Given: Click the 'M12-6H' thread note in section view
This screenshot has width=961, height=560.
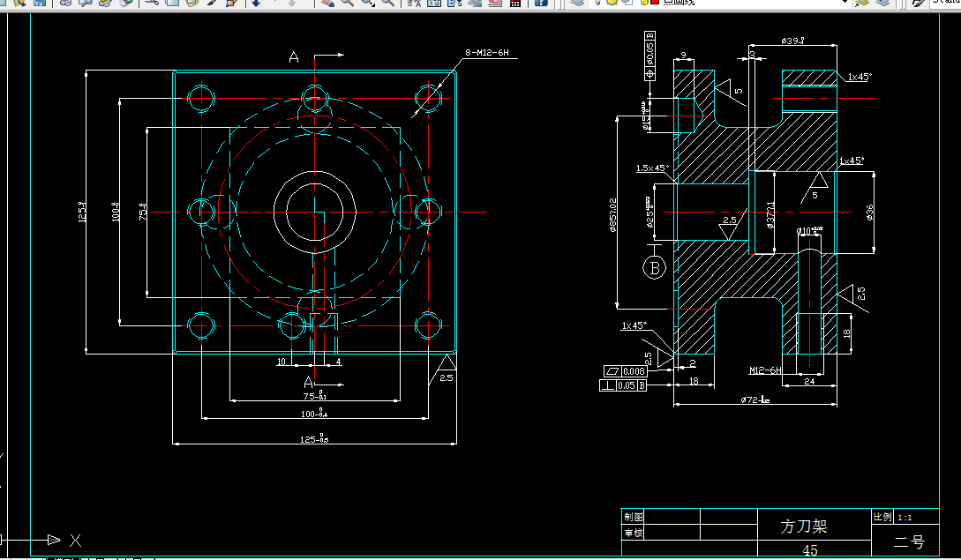Looking at the screenshot, I should pos(765,370).
